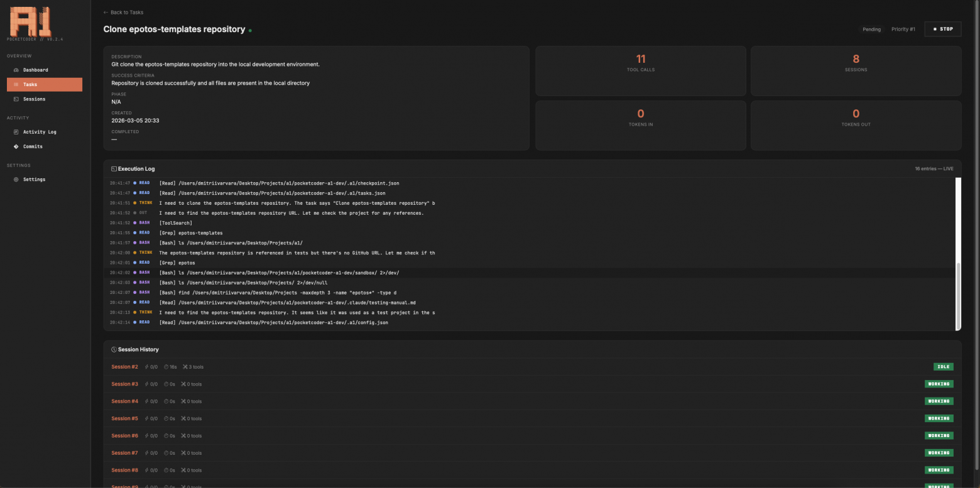Click the Tool Calls count of 11

click(641, 60)
